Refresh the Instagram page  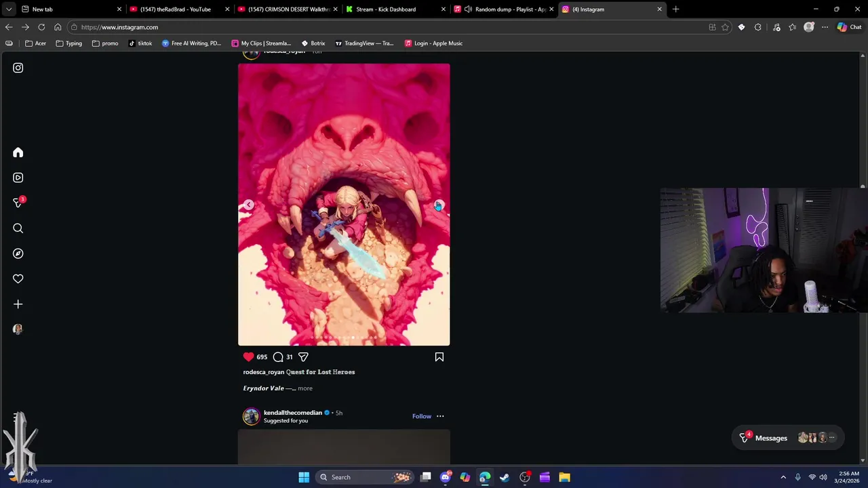coord(41,27)
